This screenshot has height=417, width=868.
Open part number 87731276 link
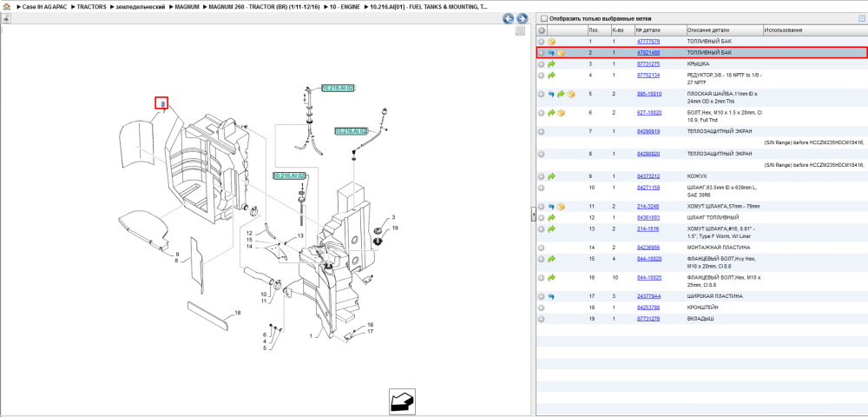pyautogui.click(x=648, y=319)
